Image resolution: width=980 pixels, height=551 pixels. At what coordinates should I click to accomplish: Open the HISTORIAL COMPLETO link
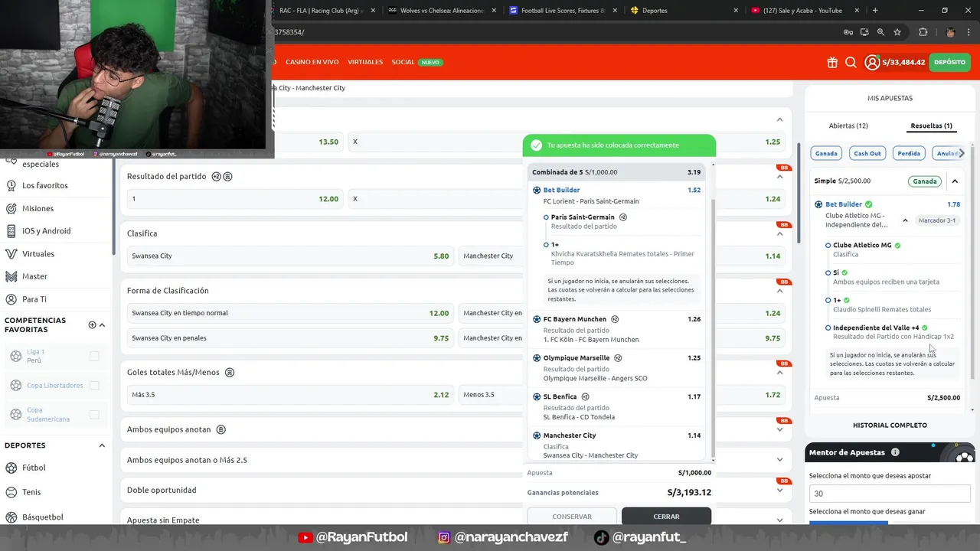pyautogui.click(x=890, y=425)
